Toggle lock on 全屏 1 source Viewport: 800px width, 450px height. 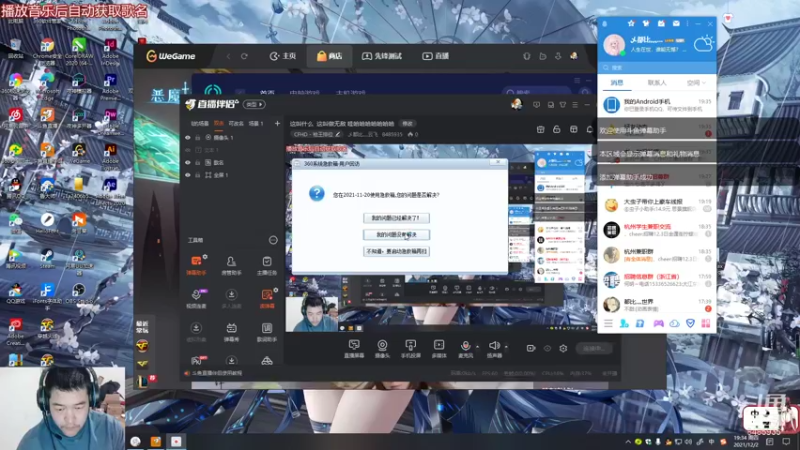197,175
